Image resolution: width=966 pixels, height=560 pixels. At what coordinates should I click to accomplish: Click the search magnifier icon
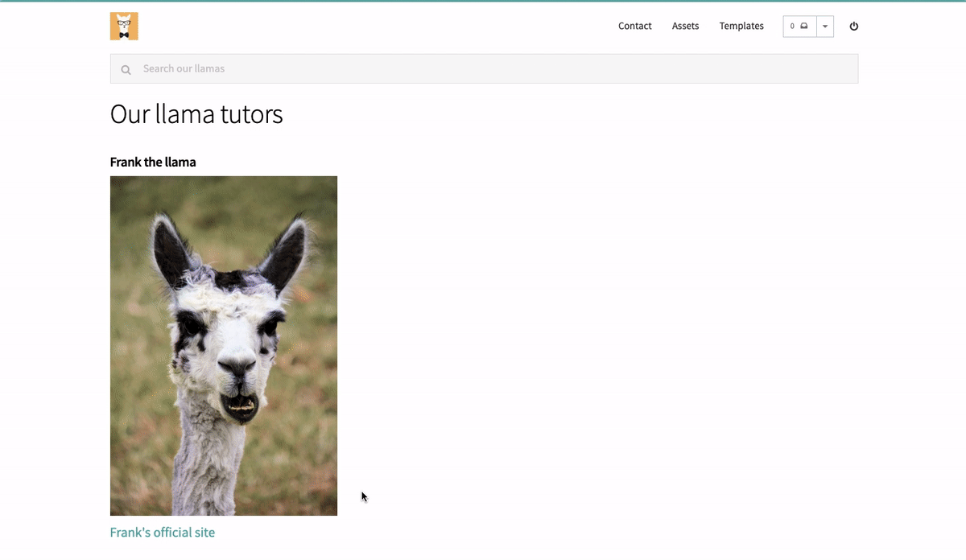(x=126, y=70)
